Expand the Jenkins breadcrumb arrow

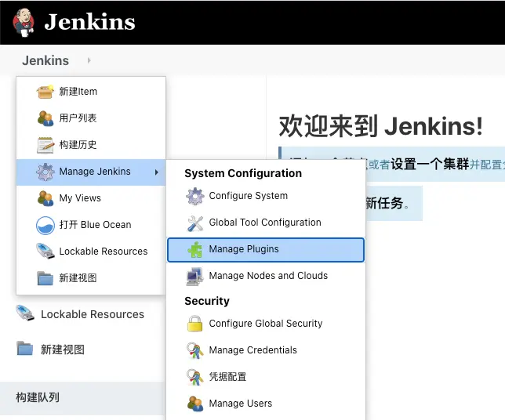(x=89, y=60)
